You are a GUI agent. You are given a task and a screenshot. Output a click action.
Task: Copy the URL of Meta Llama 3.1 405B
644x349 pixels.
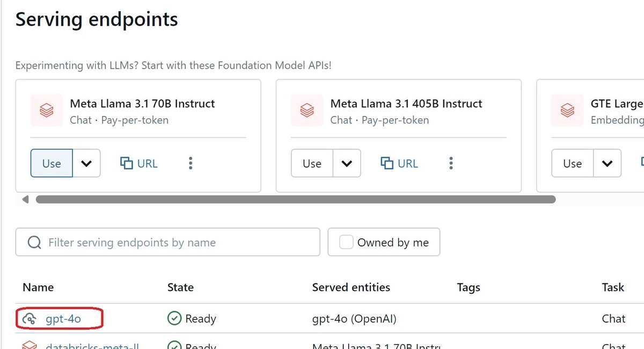(399, 163)
